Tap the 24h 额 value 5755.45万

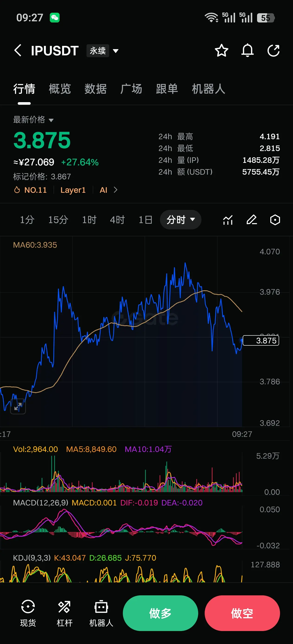point(261,172)
